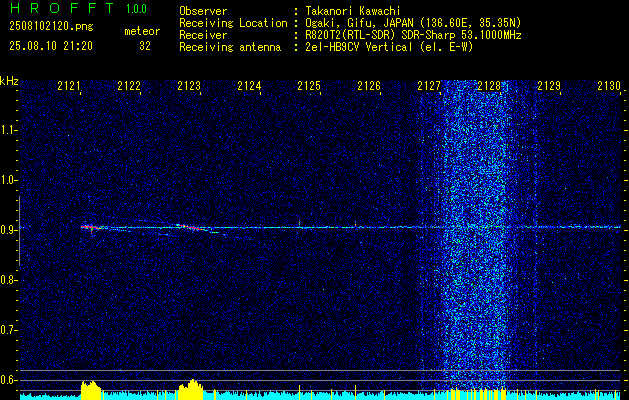Viewport: 629px width, 400px height.
Task: Click the 2121 time axis marker
Action: [69, 85]
